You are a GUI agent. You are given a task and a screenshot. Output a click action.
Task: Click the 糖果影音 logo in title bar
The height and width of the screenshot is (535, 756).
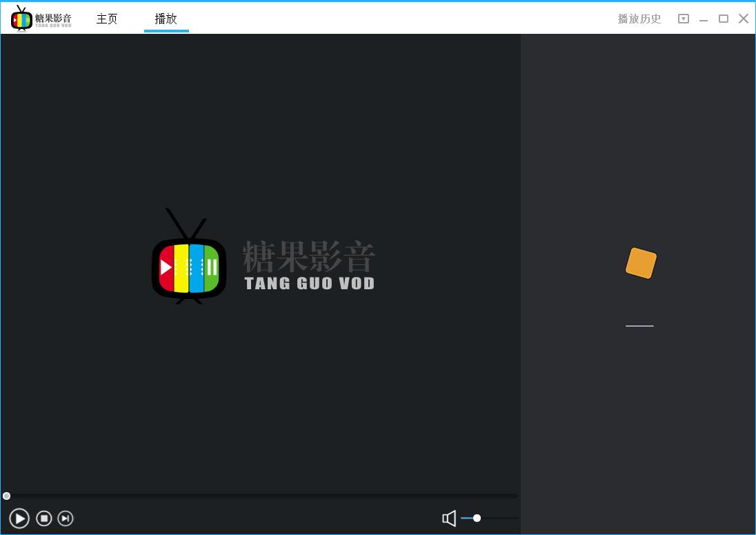(41, 19)
